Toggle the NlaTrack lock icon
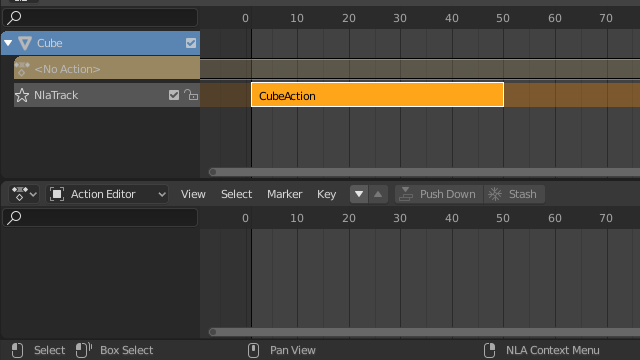 [191, 95]
